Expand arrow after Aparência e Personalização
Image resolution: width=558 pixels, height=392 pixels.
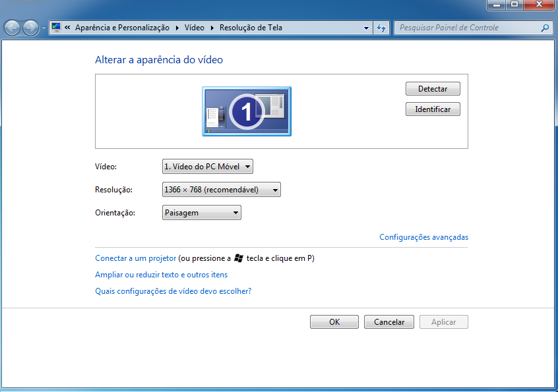(x=177, y=28)
